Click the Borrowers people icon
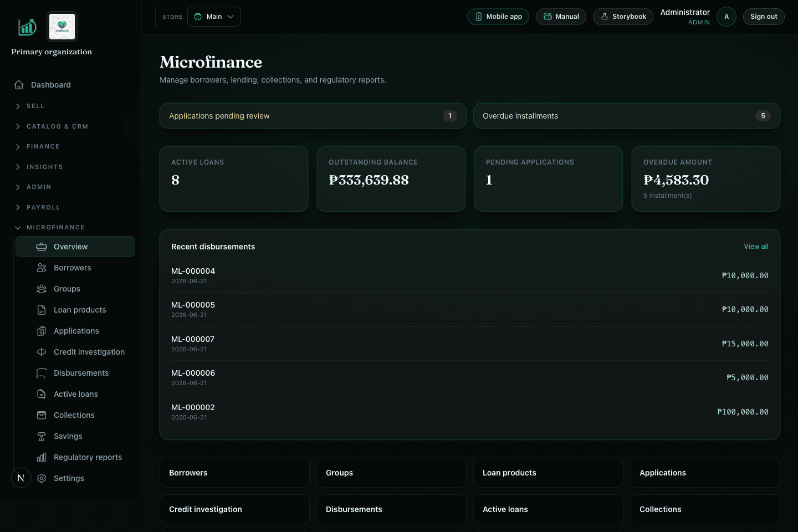Image resolution: width=798 pixels, height=532 pixels. point(42,268)
